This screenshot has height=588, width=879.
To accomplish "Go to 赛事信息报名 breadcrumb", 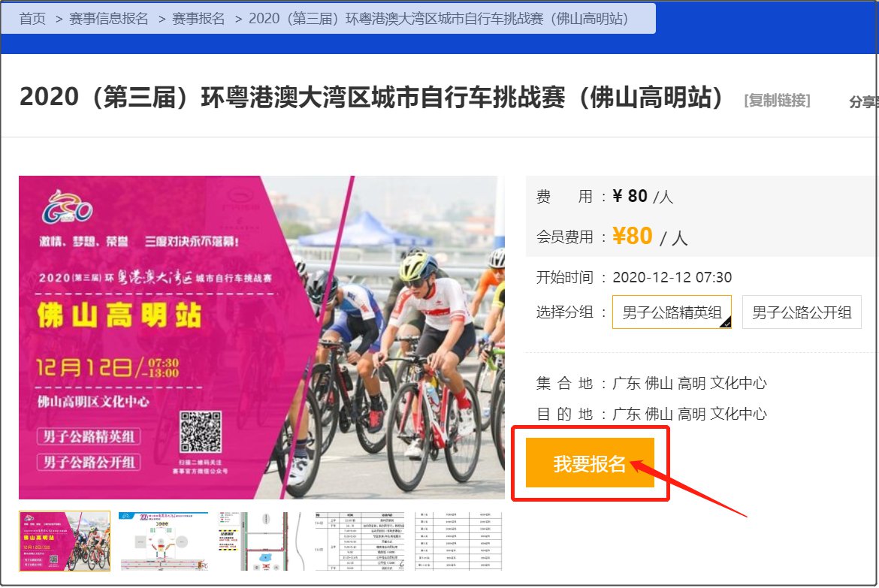I will (109, 19).
